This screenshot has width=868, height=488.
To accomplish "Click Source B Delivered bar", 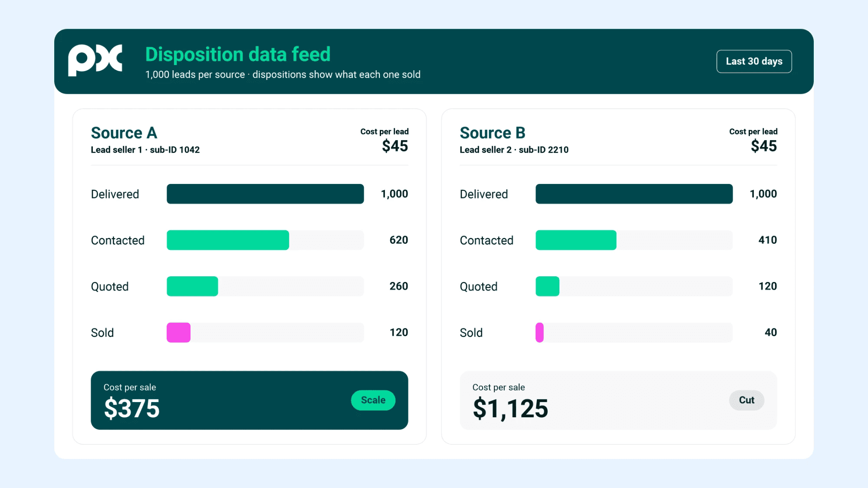I will 634,194.
